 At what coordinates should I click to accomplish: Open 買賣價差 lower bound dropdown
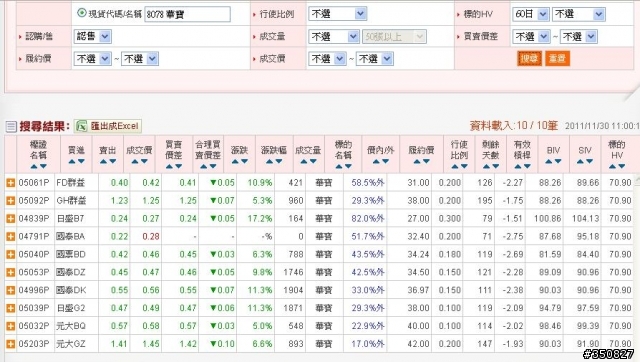click(x=531, y=37)
